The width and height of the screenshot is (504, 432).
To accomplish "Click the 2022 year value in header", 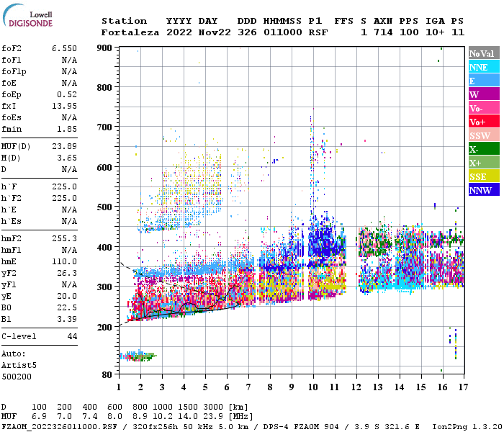I will (179, 32).
